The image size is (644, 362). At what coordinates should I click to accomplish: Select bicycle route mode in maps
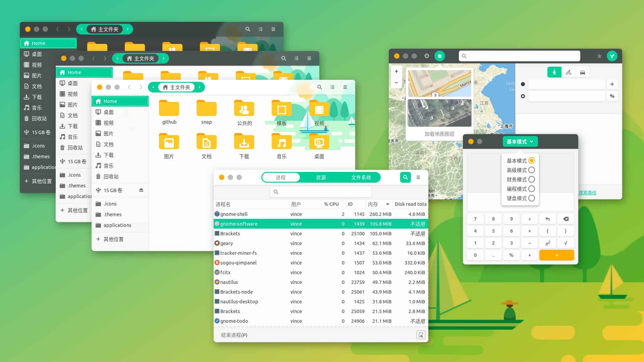[x=569, y=72]
